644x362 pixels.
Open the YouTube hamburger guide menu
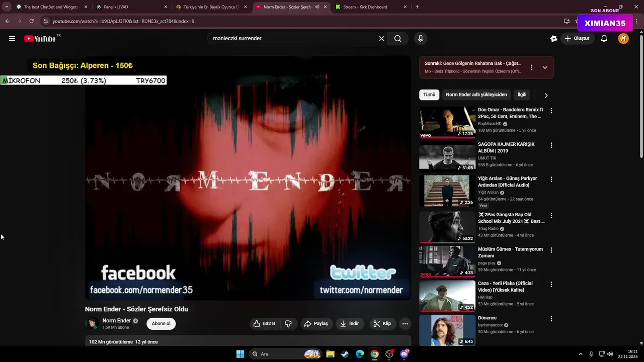click(x=12, y=39)
